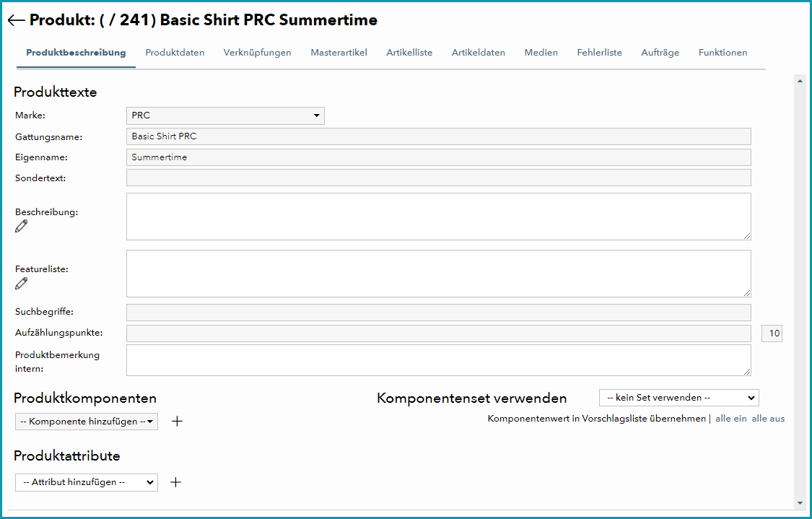
Task: Switch to the Produktbeschreibung tab
Action: point(76,52)
